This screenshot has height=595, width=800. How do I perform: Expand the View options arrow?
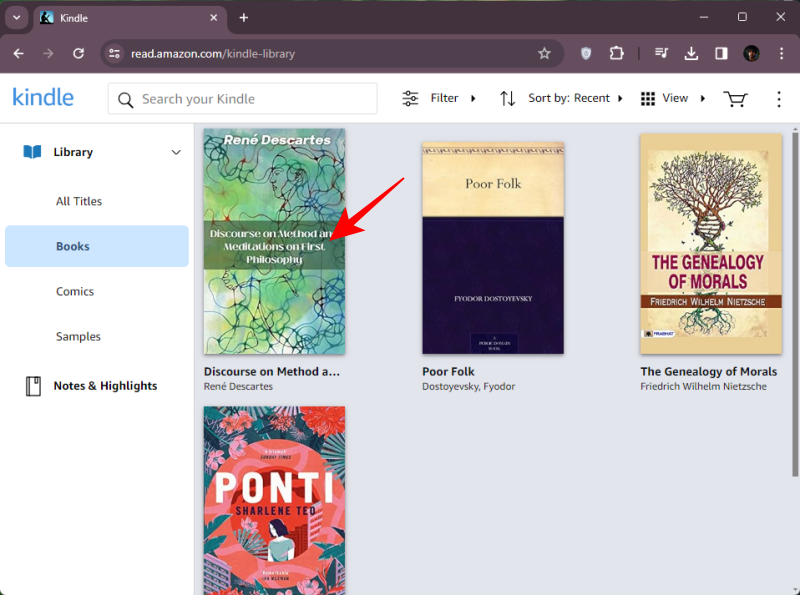tap(703, 98)
